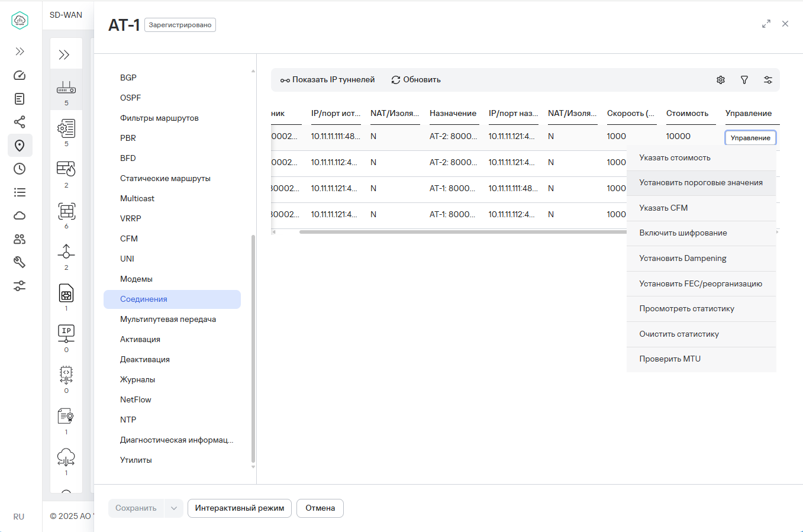Screen dimensions: 803x532
Task: Open the dashboard gauge icon in sidebar
Action: [x=20, y=75]
